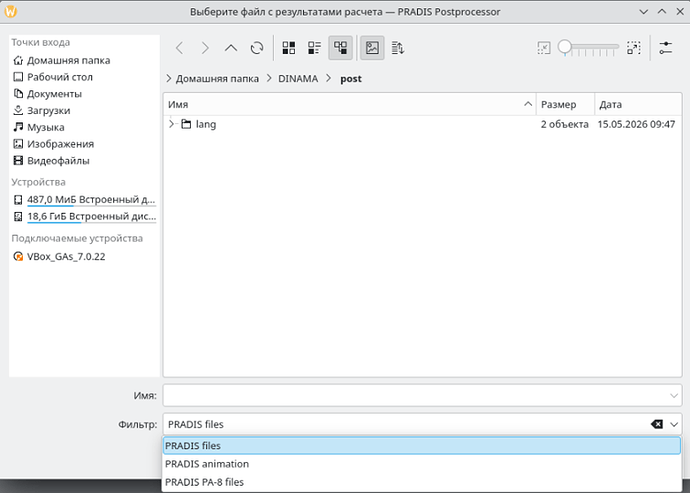Click post in the breadcrumb path

[x=351, y=79]
